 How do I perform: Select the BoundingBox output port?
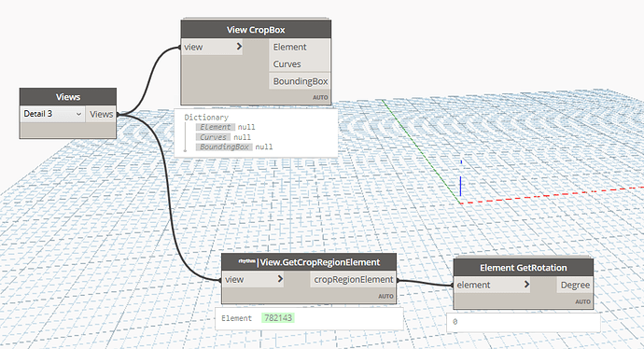[x=300, y=81]
